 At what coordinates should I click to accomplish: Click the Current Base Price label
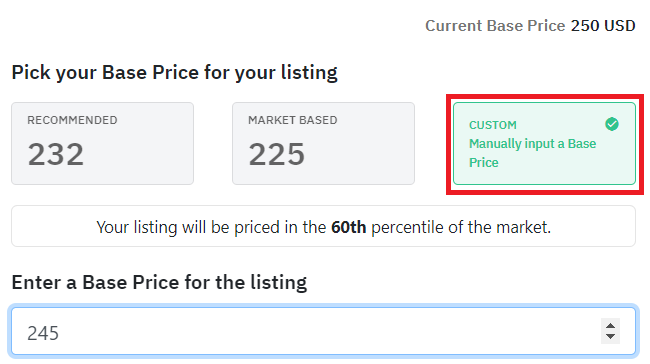tap(495, 26)
